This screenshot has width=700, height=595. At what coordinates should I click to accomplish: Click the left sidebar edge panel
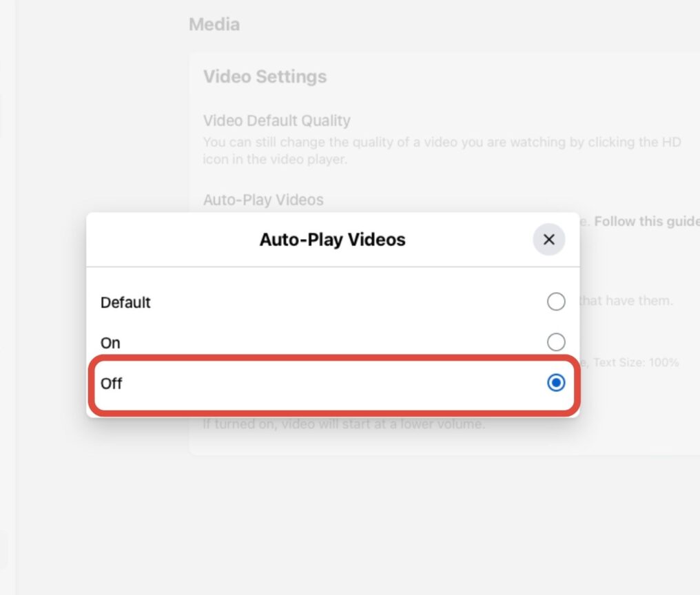tap(7, 296)
